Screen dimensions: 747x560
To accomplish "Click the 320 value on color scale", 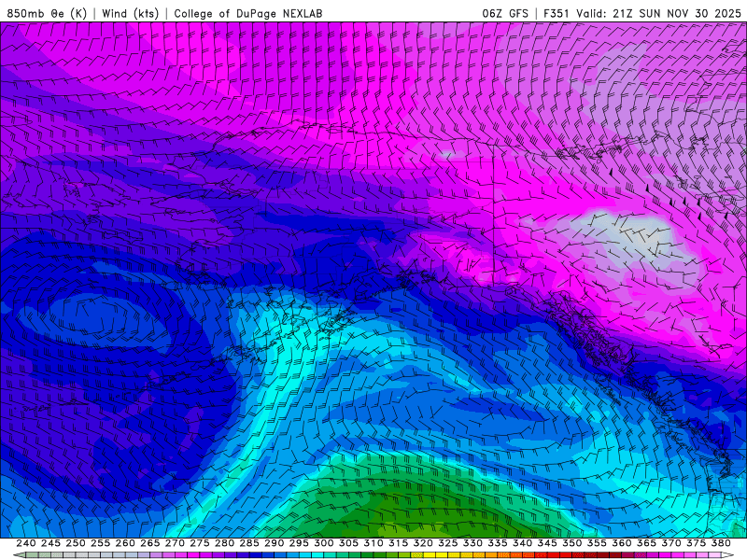I will [423, 543].
